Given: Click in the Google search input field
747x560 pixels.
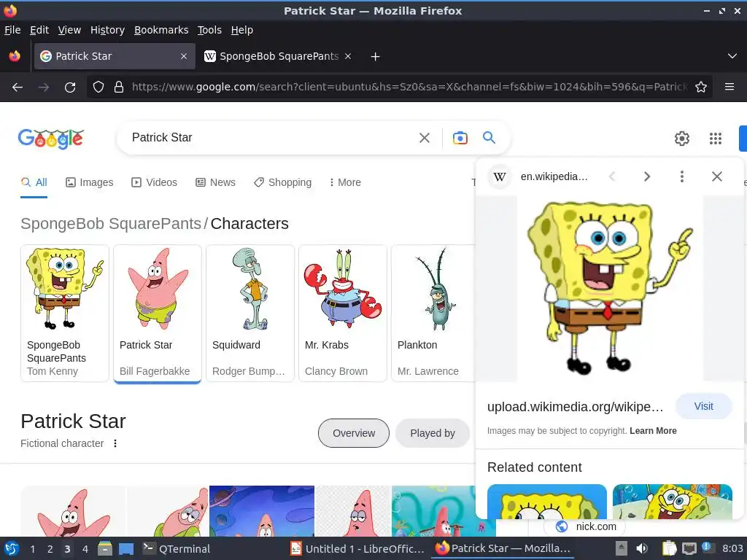Looking at the screenshot, I should pyautogui.click(x=271, y=138).
